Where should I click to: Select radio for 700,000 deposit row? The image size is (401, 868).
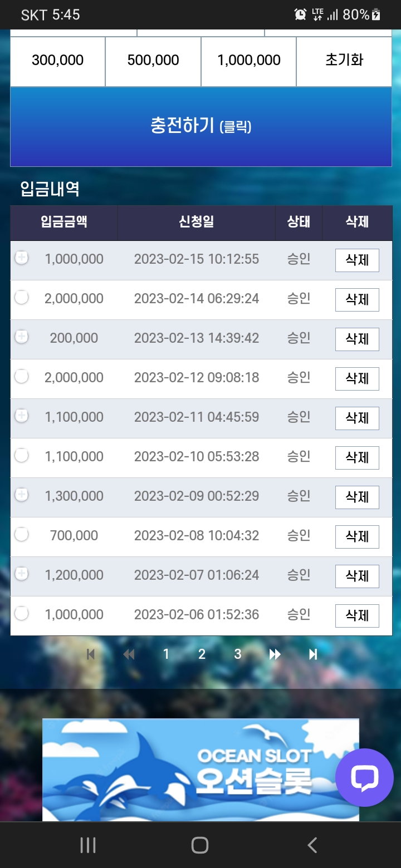tap(21, 535)
